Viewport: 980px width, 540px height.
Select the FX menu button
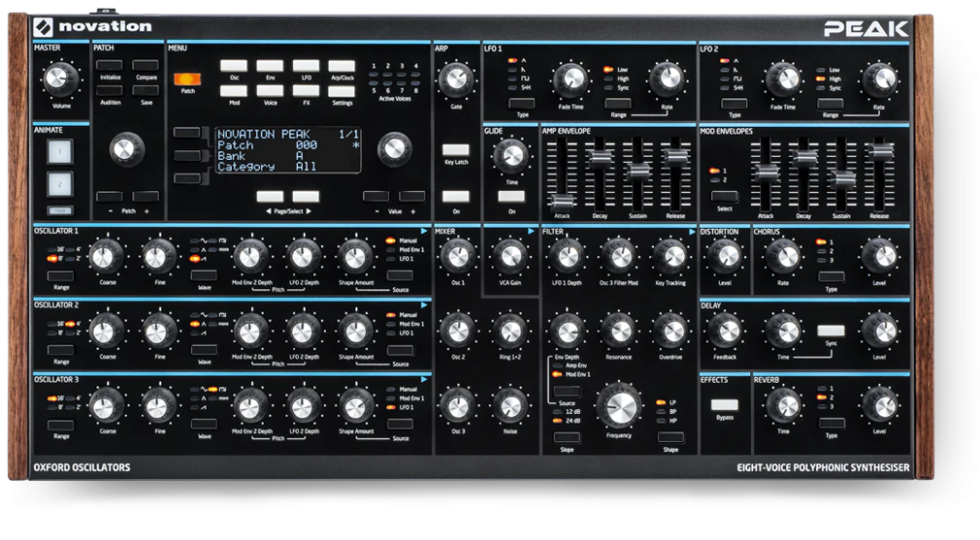tap(306, 90)
